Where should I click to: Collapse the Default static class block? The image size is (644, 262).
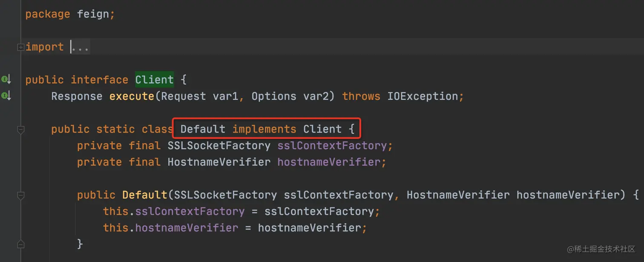[x=20, y=130]
